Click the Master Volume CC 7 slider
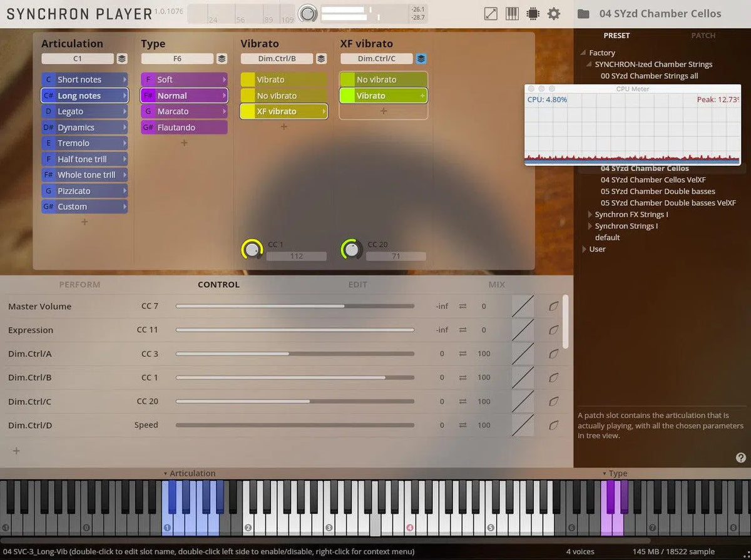Screen dimensions: 751x560 click(294, 307)
